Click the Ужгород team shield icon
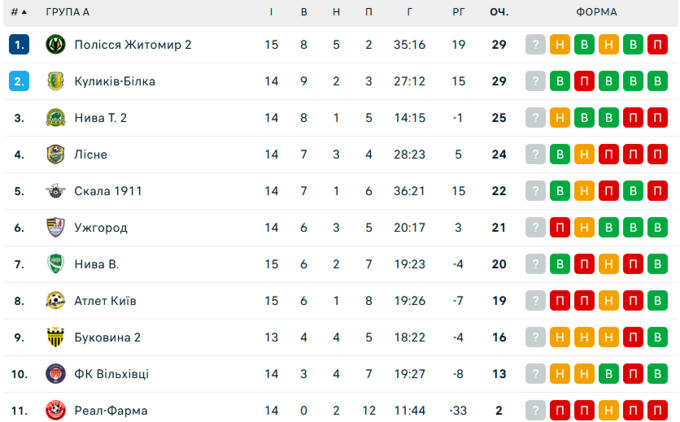The width and height of the screenshot is (680, 422). tap(55, 228)
